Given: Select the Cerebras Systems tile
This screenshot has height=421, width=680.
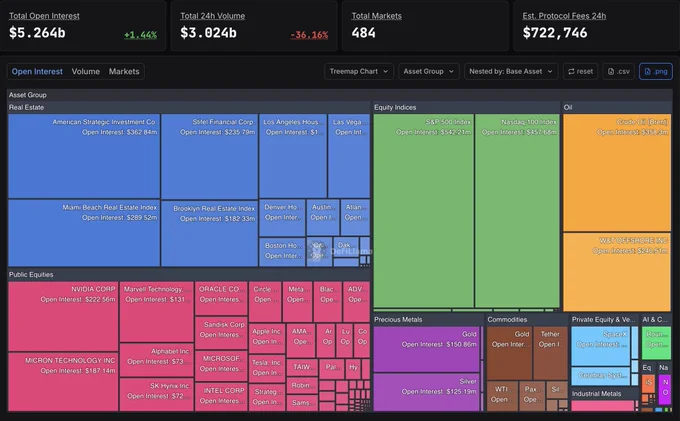Looking at the screenshot, I should click(601, 376).
